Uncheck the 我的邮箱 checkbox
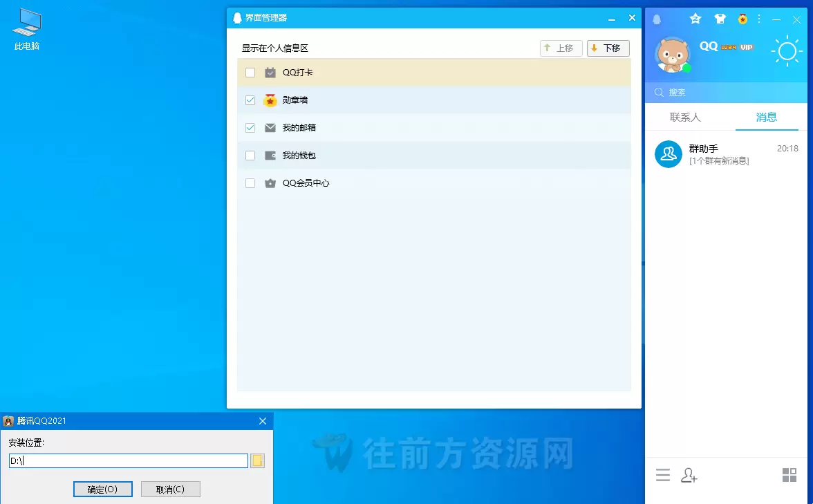This screenshot has width=813, height=504. click(x=250, y=127)
